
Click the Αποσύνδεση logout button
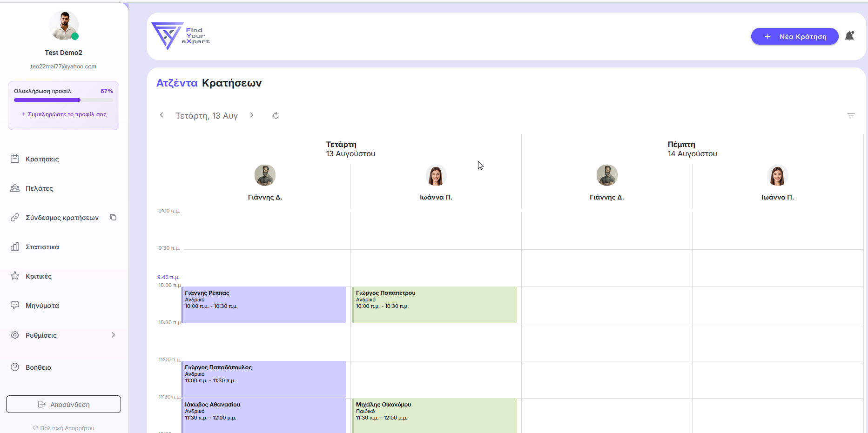coord(63,404)
